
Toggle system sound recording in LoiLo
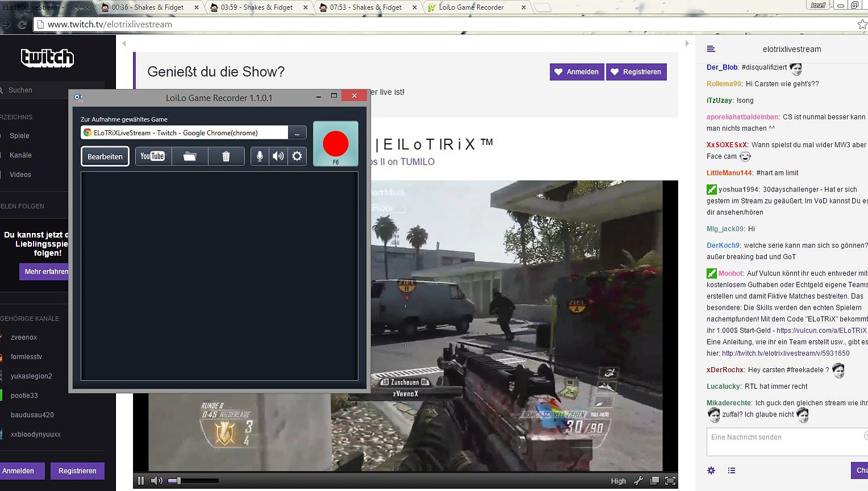[x=278, y=156]
